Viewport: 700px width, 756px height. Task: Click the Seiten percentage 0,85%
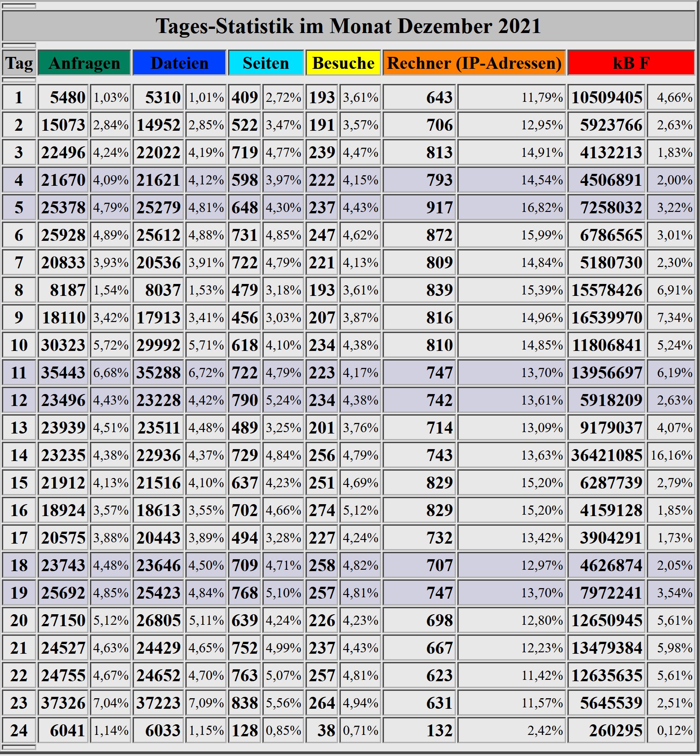click(x=283, y=730)
